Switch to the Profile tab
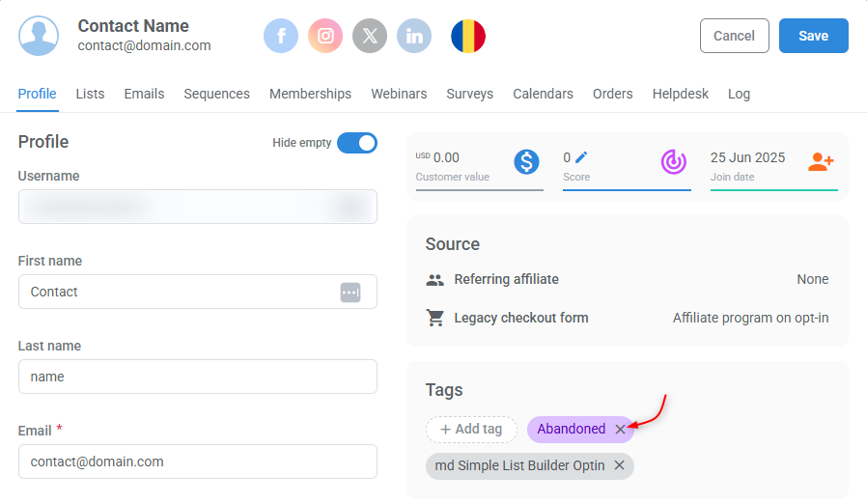The width and height of the screenshot is (867, 504). [37, 94]
